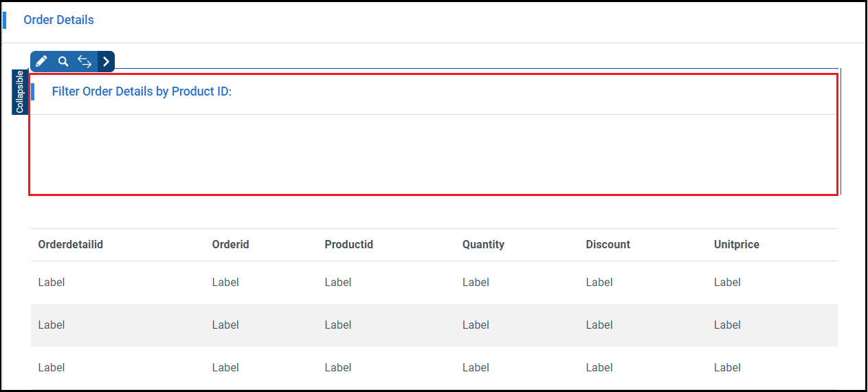Select the Quantity column header

coord(483,244)
